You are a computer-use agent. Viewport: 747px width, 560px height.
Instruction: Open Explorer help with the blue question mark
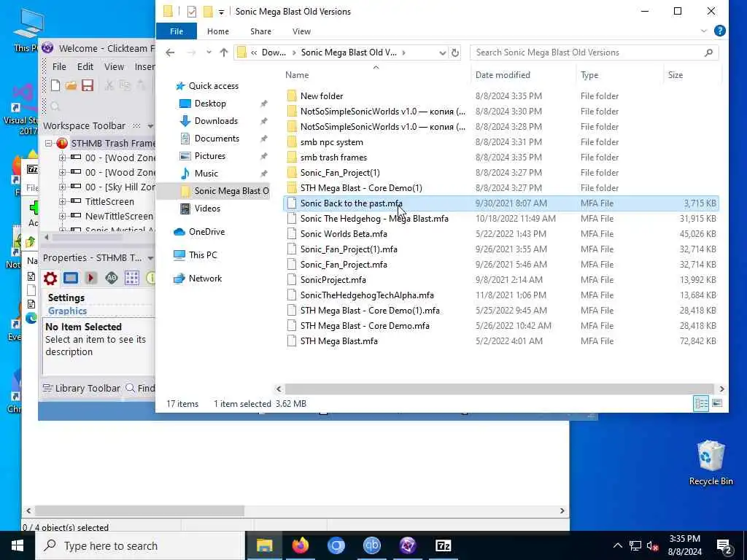[720, 31]
